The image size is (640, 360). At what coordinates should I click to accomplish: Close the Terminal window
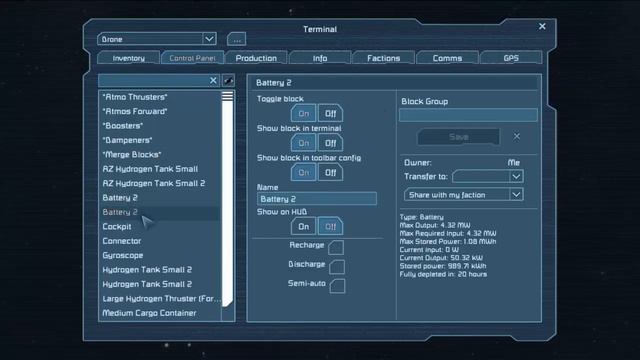(x=542, y=26)
